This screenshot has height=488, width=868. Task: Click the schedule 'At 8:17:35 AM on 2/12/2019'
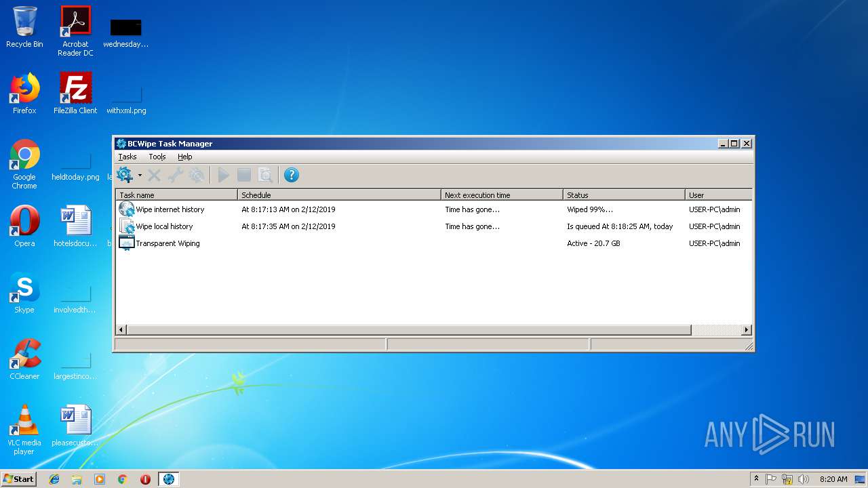pyautogui.click(x=288, y=226)
